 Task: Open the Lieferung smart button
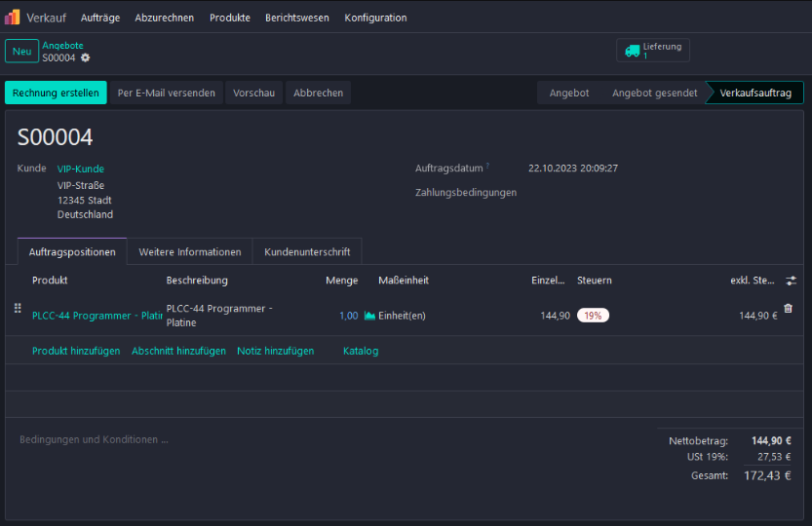tap(652, 51)
